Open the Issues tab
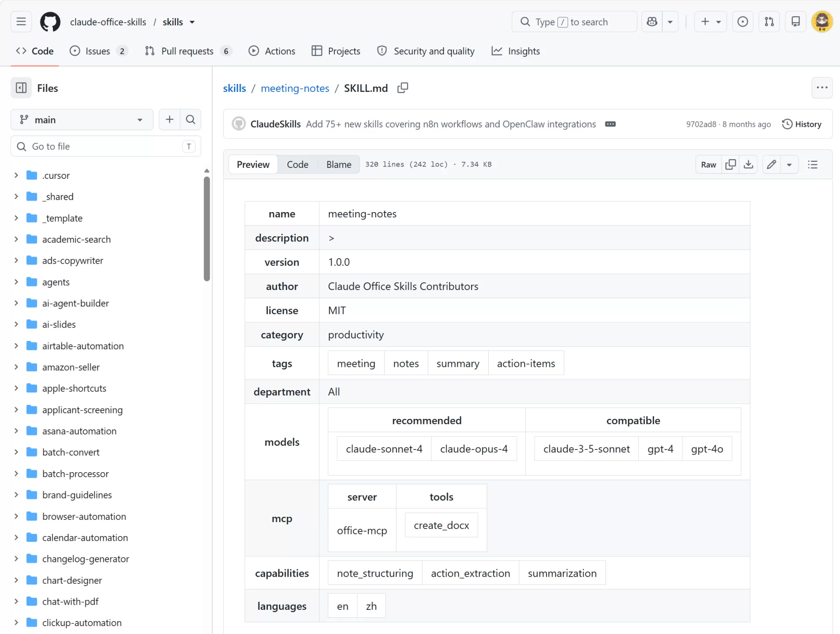Viewport: 840px width, 634px height. pyautogui.click(x=98, y=51)
